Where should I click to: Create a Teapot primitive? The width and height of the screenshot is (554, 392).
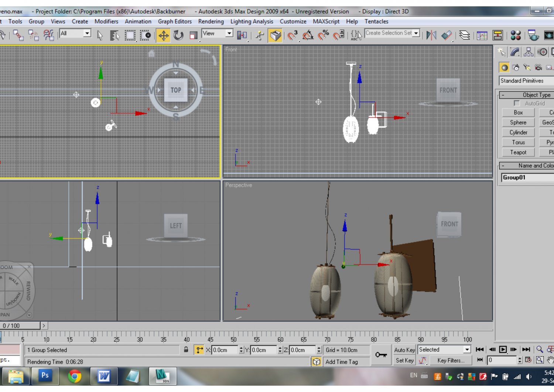tap(518, 152)
